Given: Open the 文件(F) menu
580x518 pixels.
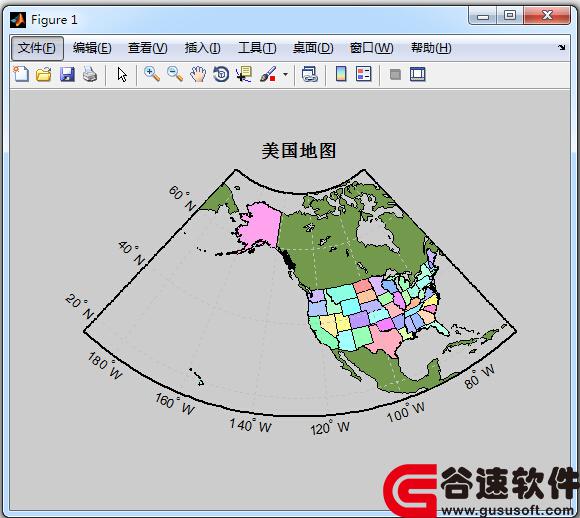Looking at the screenshot, I should point(37,48).
